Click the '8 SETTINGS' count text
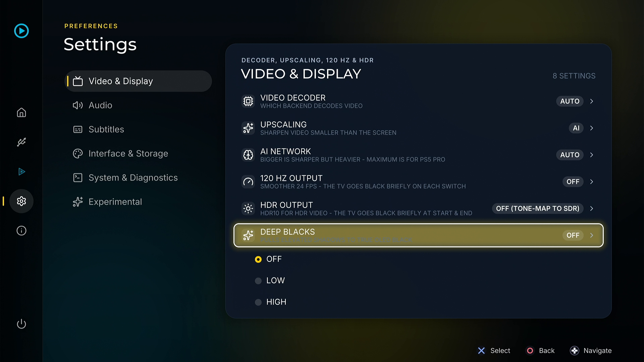The width and height of the screenshot is (644, 362). [574, 76]
